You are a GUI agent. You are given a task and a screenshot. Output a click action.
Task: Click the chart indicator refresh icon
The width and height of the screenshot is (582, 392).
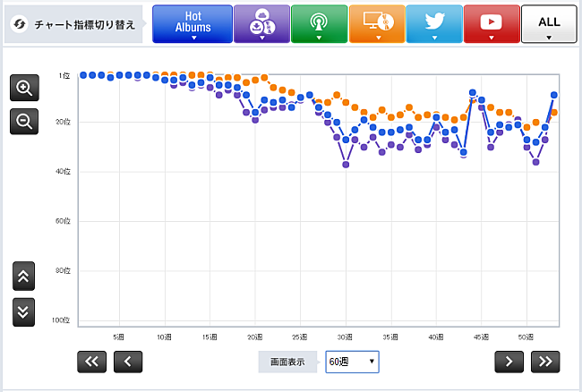(x=18, y=24)
